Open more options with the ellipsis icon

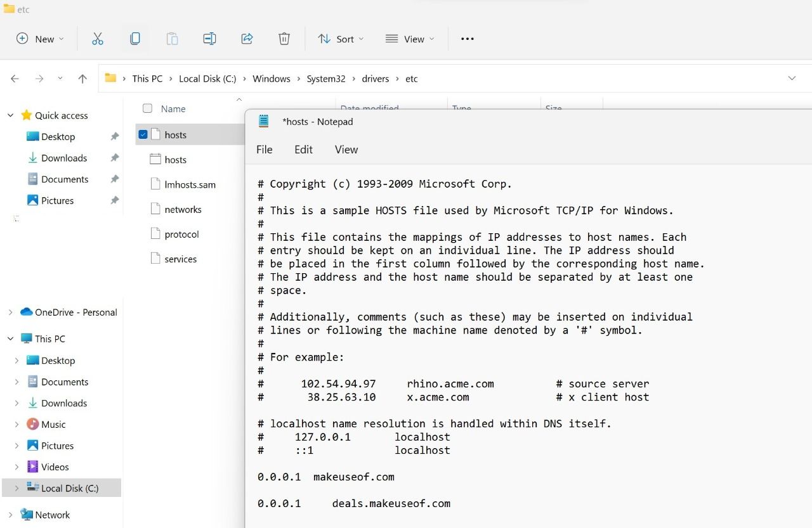pyautogui.click(x=467, y=39)
